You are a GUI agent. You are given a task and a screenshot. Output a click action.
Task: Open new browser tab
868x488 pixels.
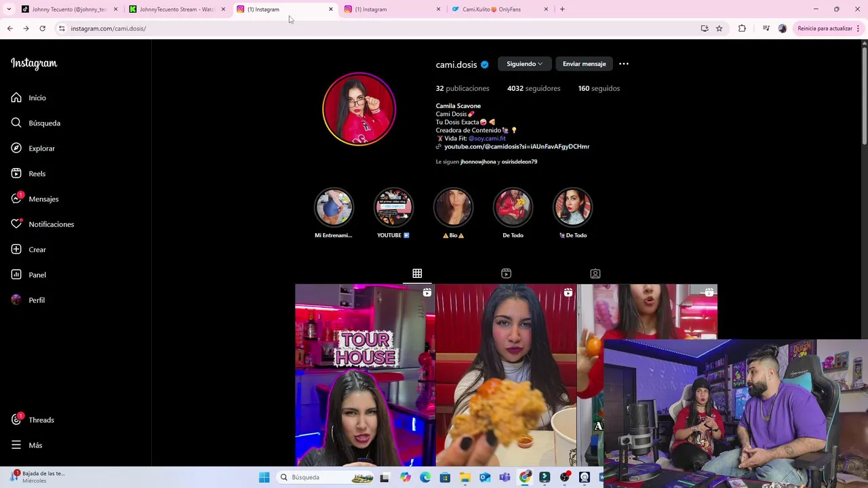tap(562, 9)
